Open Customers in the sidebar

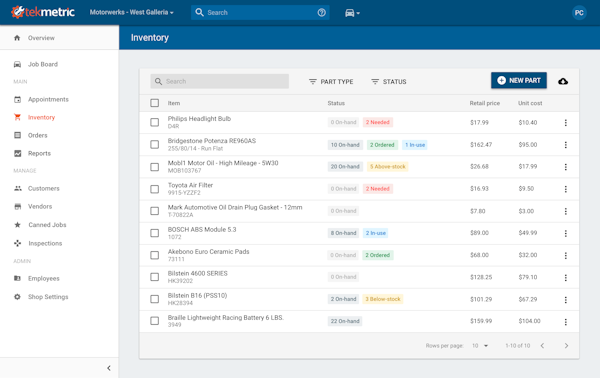pos(44,188)
